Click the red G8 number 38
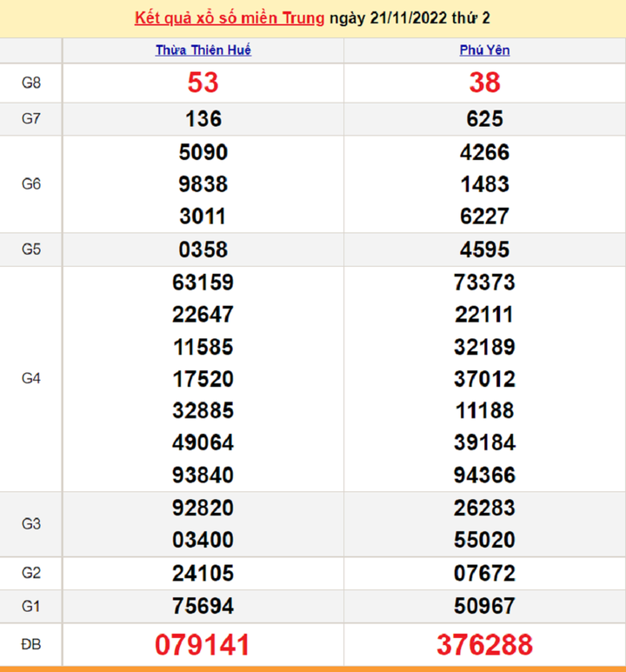This screenshot has width=626, height=672. coord(484,83)
